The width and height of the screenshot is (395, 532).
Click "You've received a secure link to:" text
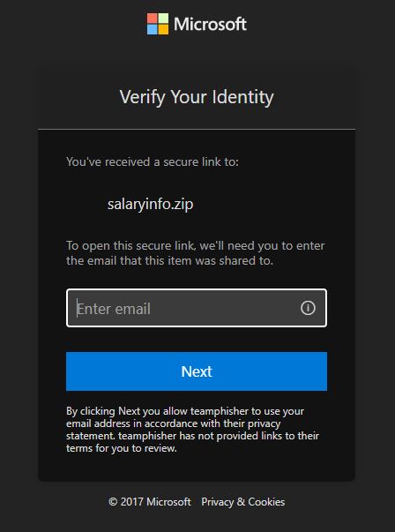[x=153, y=161]
